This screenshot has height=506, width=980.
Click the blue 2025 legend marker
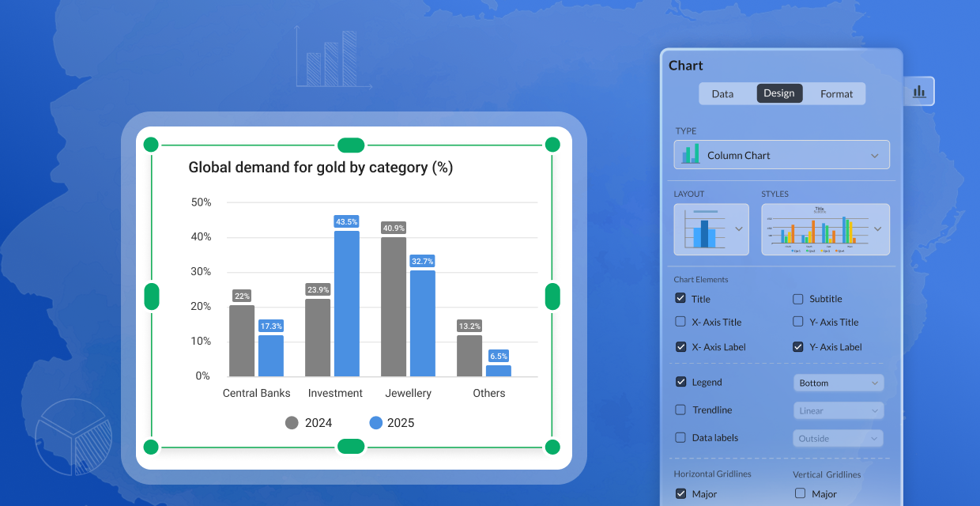coord(375,422)
